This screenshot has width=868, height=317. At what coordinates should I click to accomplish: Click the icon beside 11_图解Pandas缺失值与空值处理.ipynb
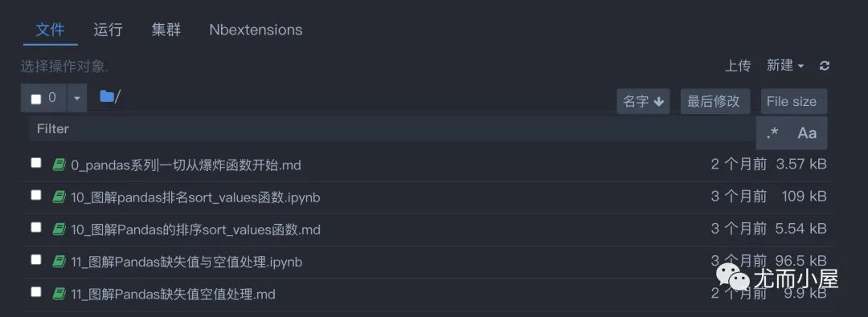(x=59, y=261)
